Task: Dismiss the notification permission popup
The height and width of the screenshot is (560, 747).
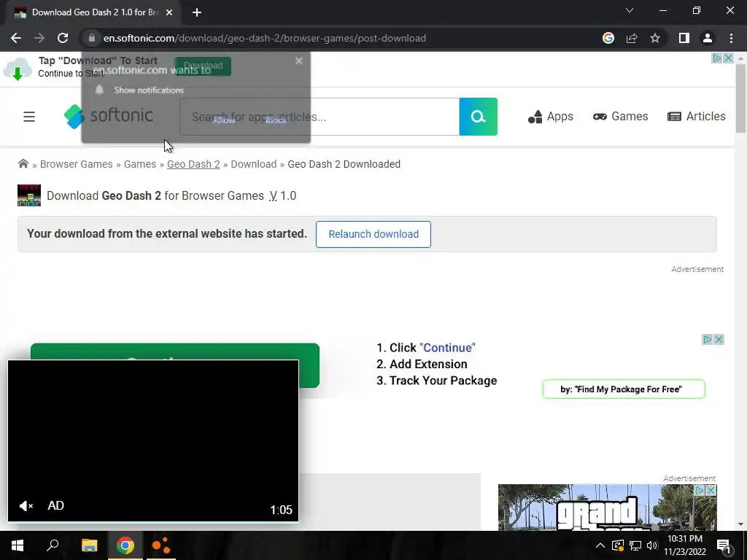Action: [298, 61]
